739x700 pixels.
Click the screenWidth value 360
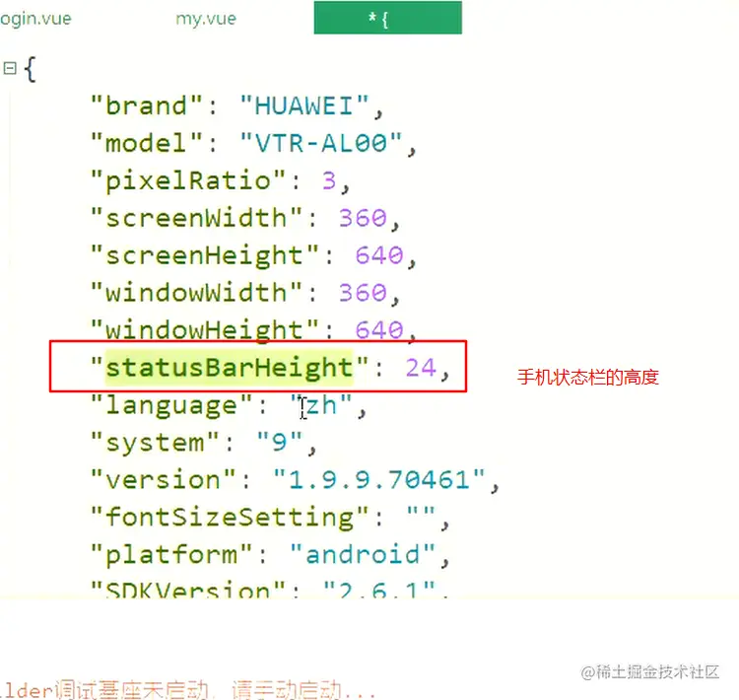tap(363, 218)
